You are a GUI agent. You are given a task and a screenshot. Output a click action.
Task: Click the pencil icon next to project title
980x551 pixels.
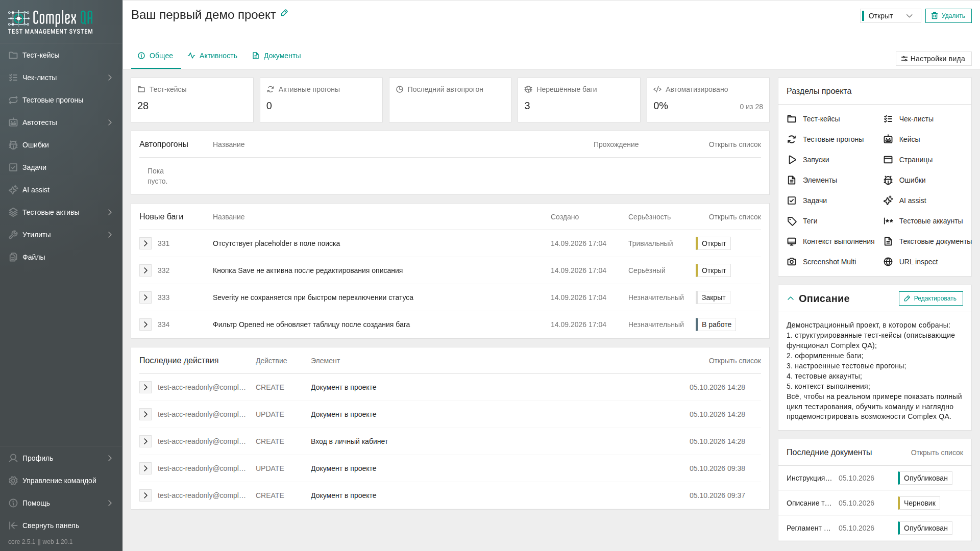coord(284,13)
